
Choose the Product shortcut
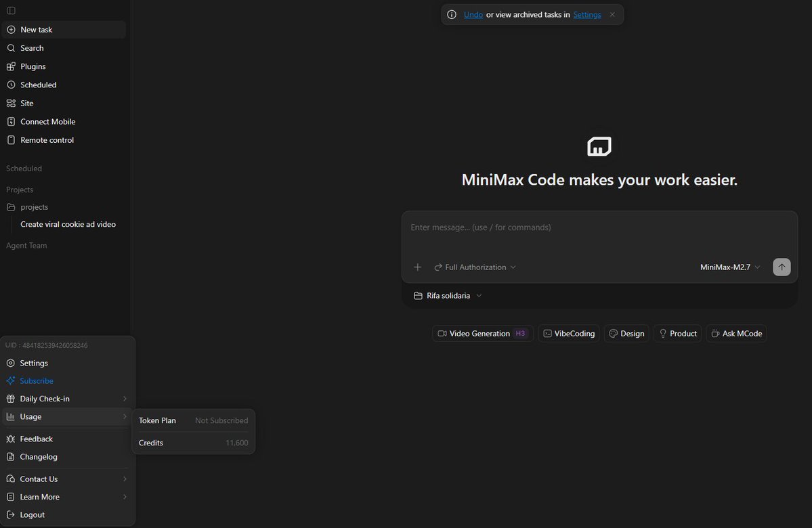pyautogui.click(x=678, y=333)
